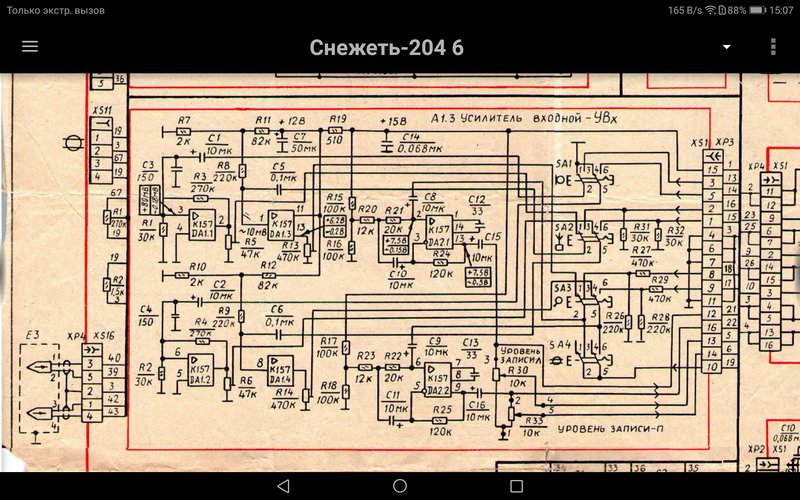Tap the R10 2к resistor label
Image resolution: width=800 pixels, height=500 pixels.
(x=196, y=276)
